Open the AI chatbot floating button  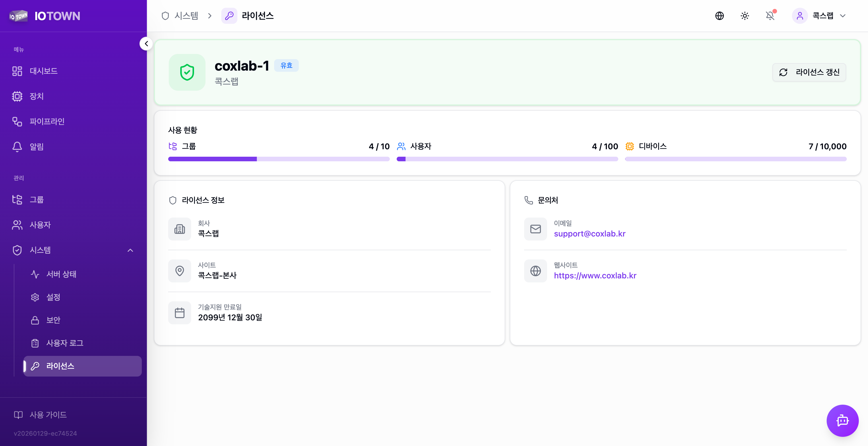click(842, 420)
